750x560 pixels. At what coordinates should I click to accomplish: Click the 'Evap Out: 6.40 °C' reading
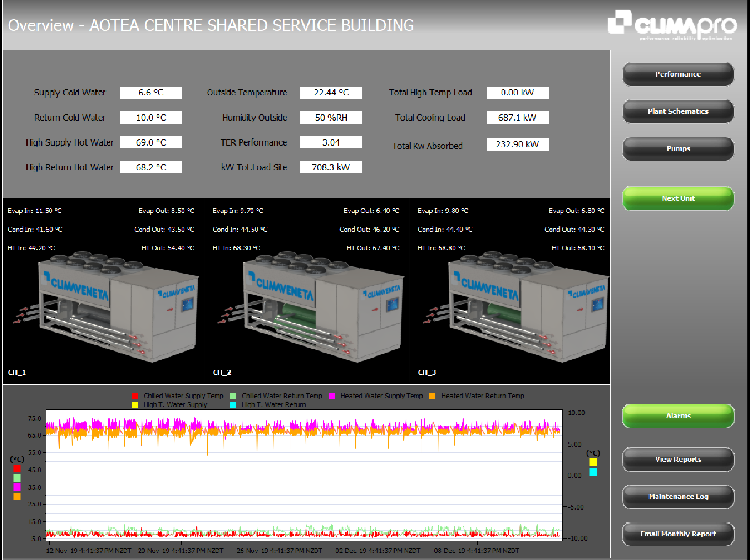[x=371, y=211]
